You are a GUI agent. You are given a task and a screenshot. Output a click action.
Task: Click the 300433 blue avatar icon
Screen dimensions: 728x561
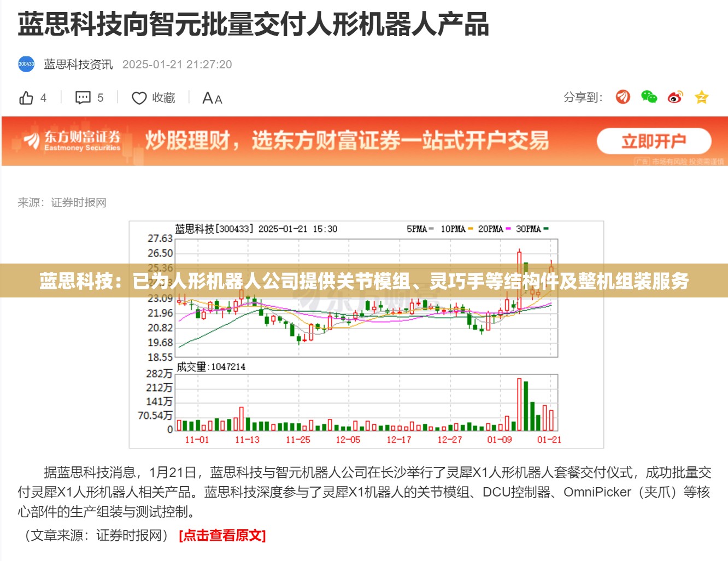tap(26, 64)
